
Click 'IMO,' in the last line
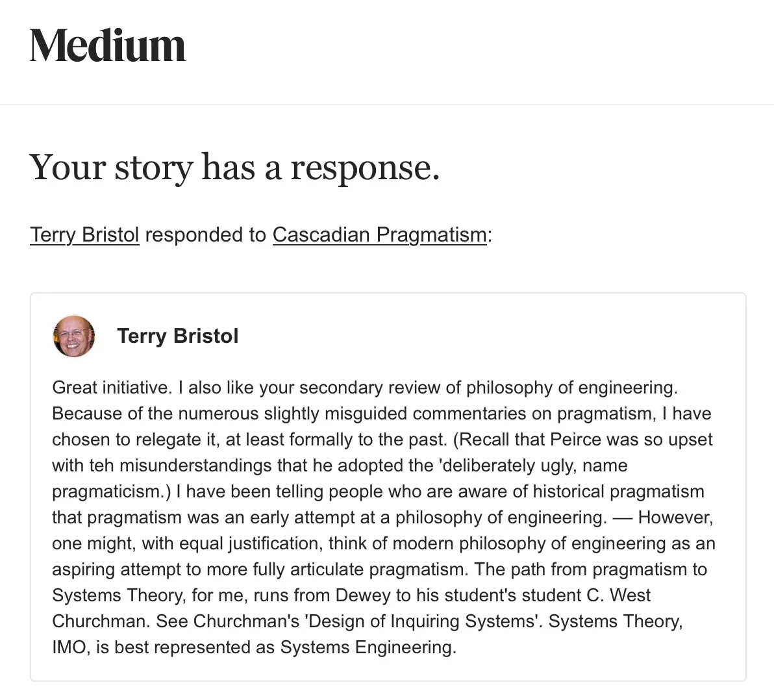tap(71, 647)
